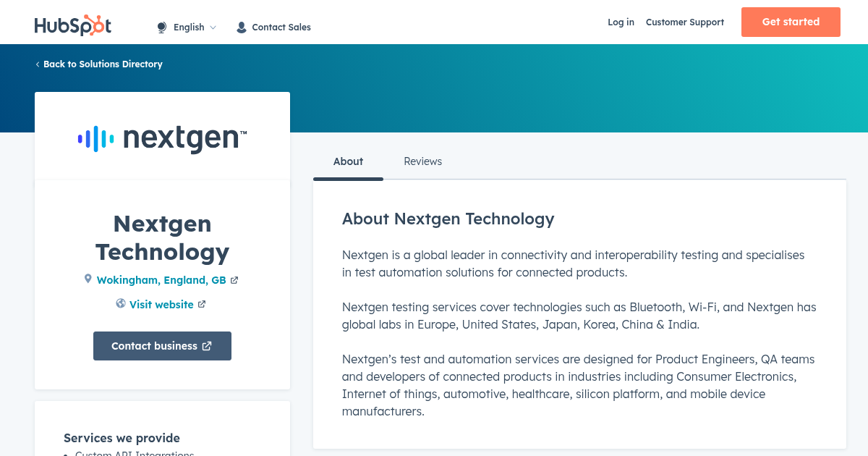This screenshot has width=868, height=456.
Task: Click the HubSpot logo
Action: [x=73, y=25]
